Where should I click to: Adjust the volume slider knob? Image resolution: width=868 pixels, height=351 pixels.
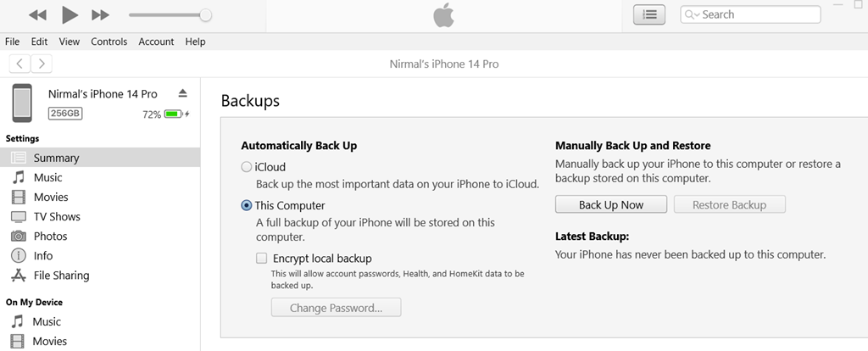[205, 15]
